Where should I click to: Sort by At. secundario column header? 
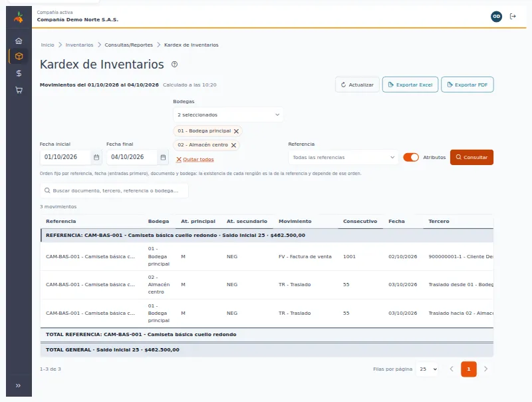point(247,222)
